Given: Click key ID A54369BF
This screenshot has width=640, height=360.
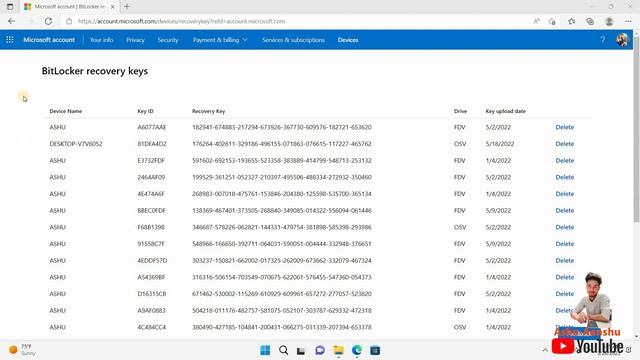Looking at the screenshot, I should (151, 277).
